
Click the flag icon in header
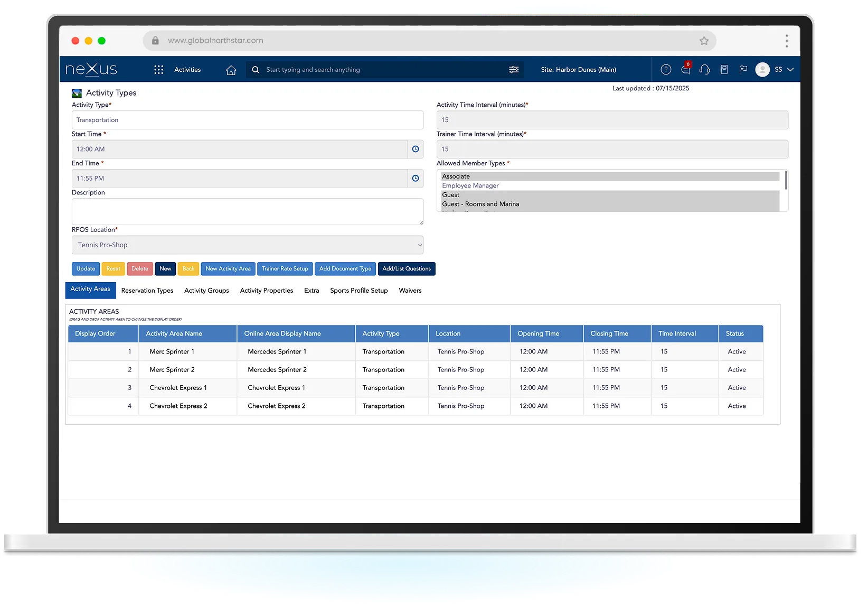pyautogui.click(x=743, y=70)
